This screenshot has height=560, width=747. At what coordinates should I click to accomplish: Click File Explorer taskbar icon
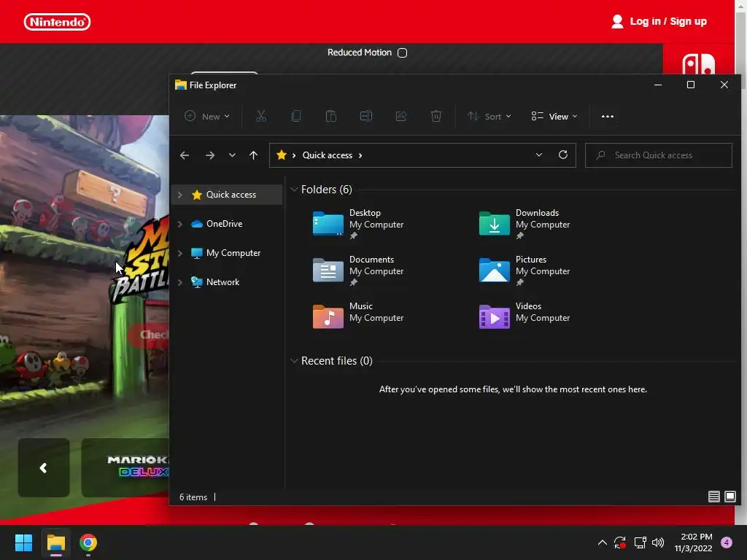point(56,542)
